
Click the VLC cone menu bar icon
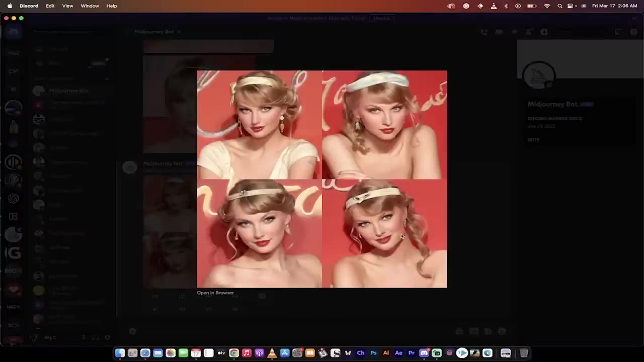click(493, 6)
